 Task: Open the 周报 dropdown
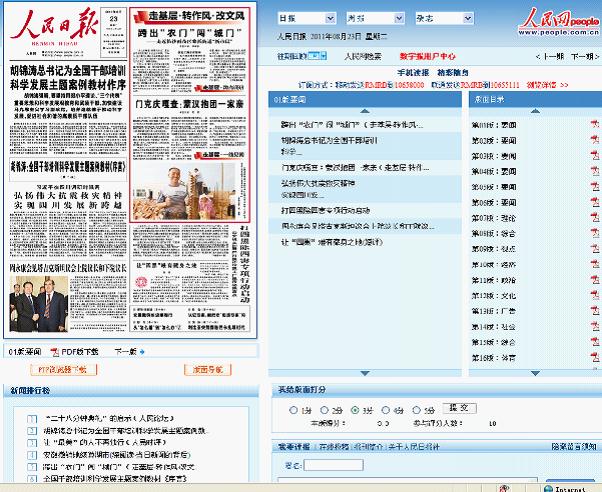pos(375,18)
